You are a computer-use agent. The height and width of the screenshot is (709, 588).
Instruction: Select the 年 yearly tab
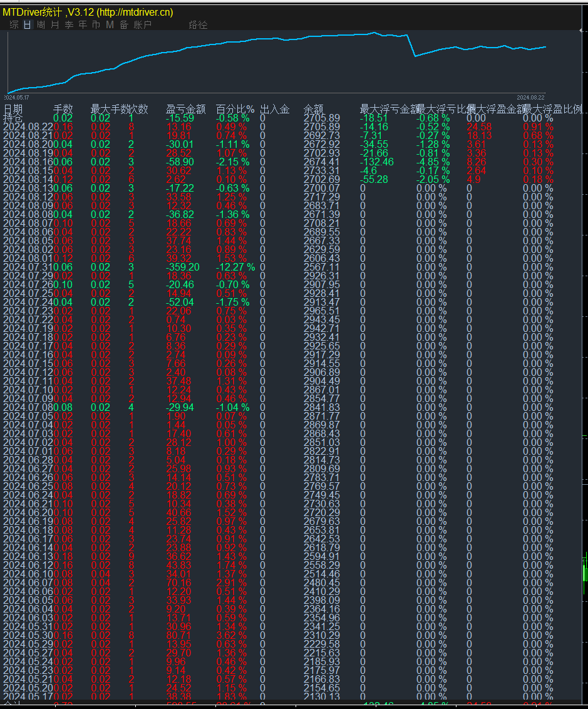(x=83, y=25)
